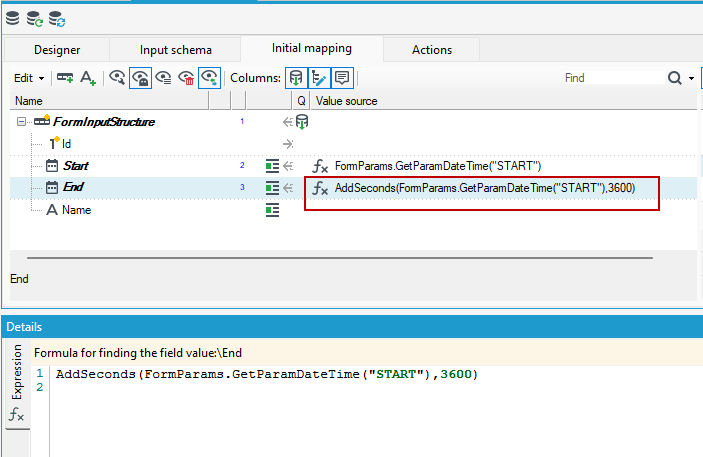Click database with blue sync icon
Screen dimensions: 703x457
click(x=57, y=19)
